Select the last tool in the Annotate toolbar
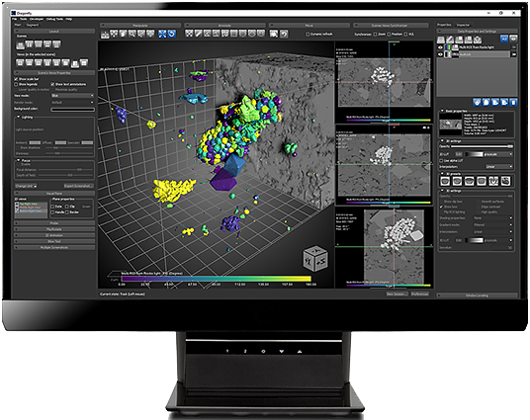The width and height of the screenshot is (530, 420). [x=261, y=34]
